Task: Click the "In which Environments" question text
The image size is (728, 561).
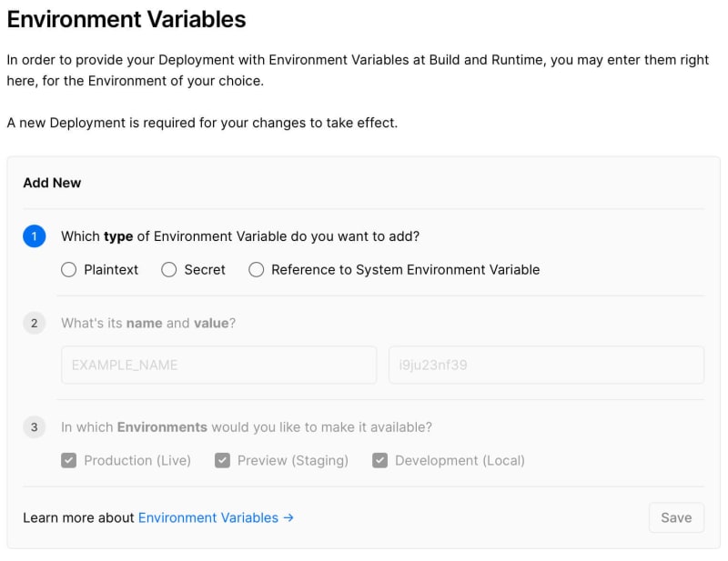Action: point(247,427)
